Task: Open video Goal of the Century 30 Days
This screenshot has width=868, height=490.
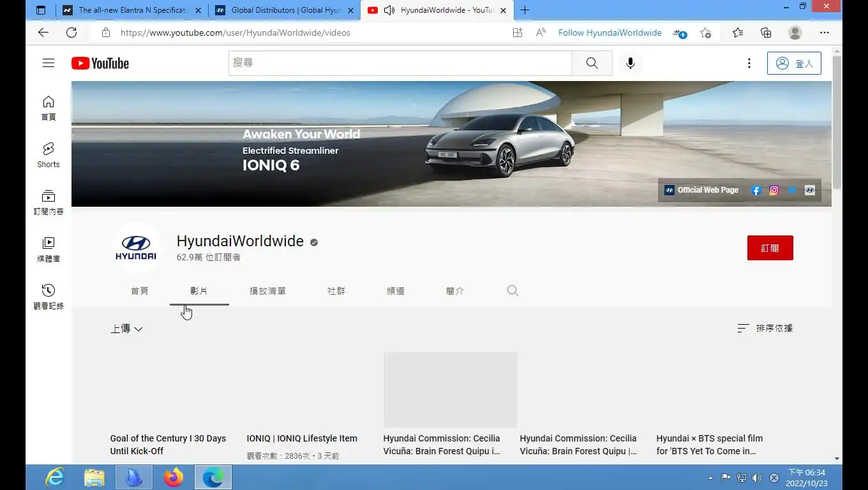Action: (168, 445)
